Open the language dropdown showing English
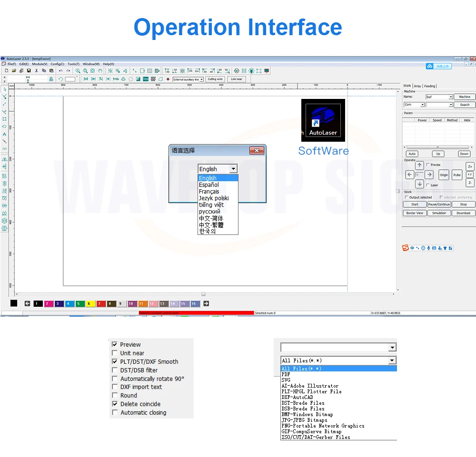 233,169
